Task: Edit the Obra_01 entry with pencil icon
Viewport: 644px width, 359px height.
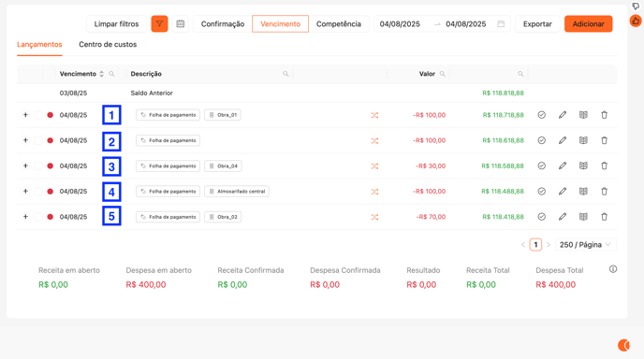Action: (x=563, y=115)
